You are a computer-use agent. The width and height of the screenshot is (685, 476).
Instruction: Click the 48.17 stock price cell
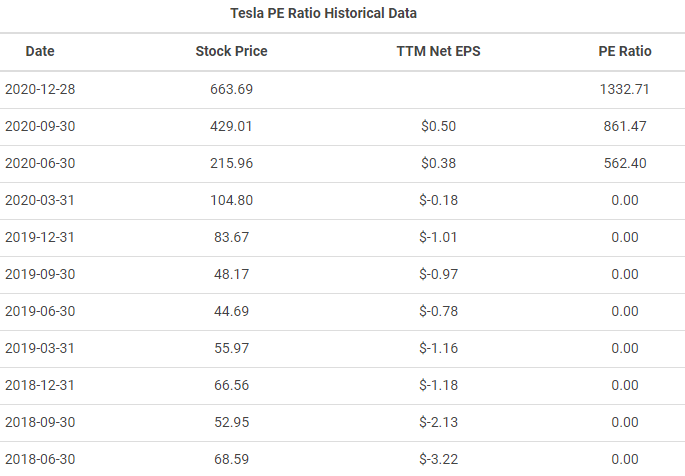pyautogui.click(x=231, y=274)
